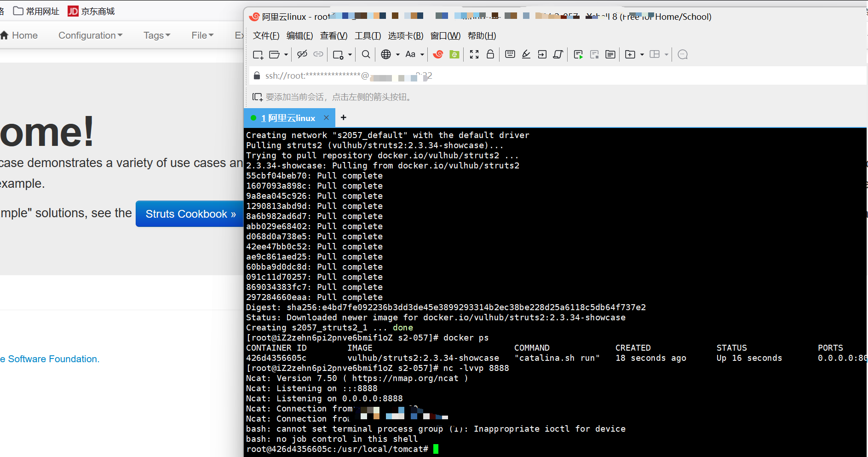The image size is (868, 457).
Task: Open the 窗口(W) menu
Action: 445,36
